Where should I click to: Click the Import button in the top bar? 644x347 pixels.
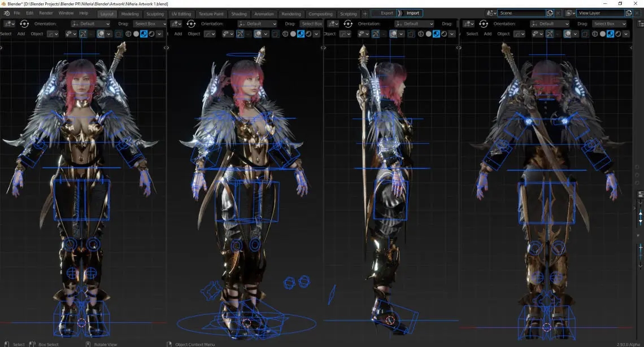(x=410, y=13)
